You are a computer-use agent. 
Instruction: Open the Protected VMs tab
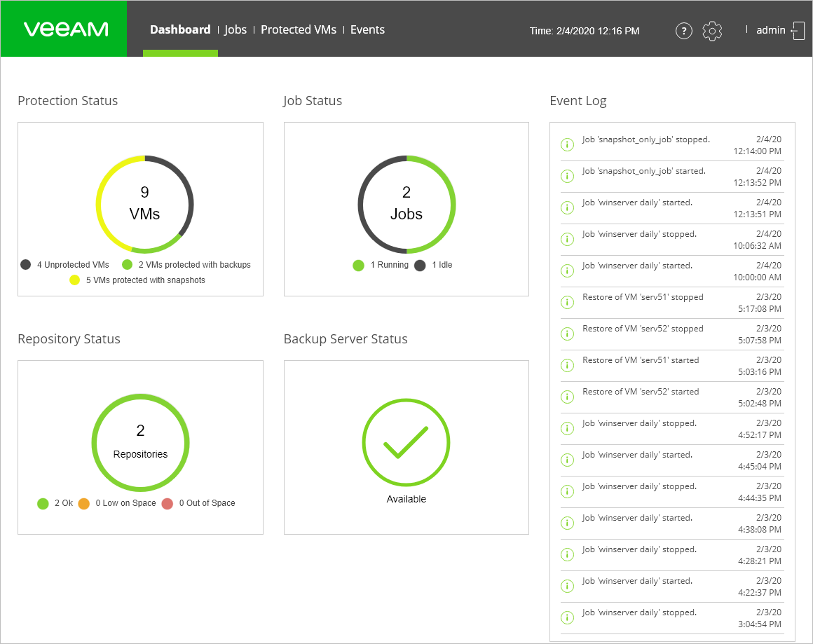(x=299, y=29)
